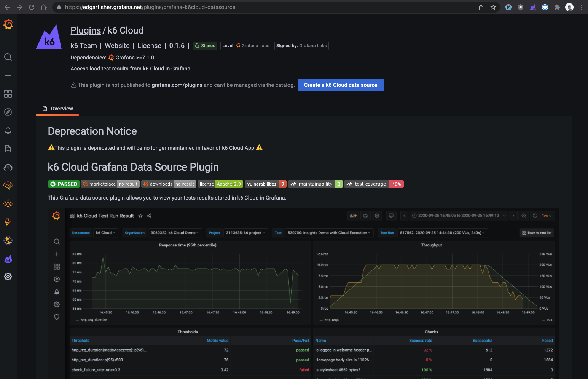The height and width of the screenshot is (379, 588).
Task: Click the k6 app icon in the sidebar
Action: pyautogui.click(x=8, y=259)
